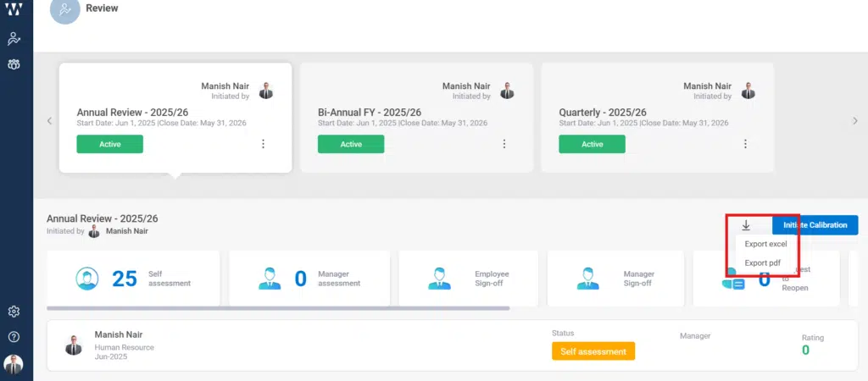This screenshot has height=381, width=868.
Task: Click the Annual Review - 2025/26 section heading
Action: 103,219
